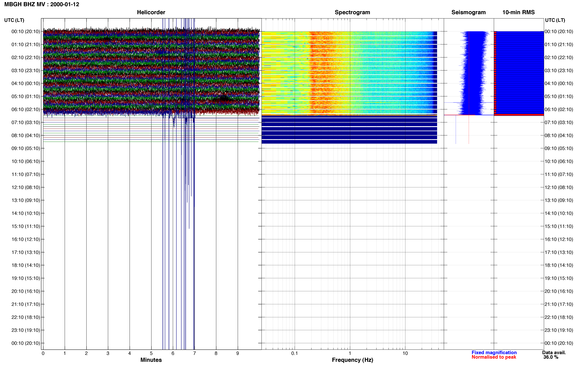Select the Minutes axis title

[x=151, y=360]
